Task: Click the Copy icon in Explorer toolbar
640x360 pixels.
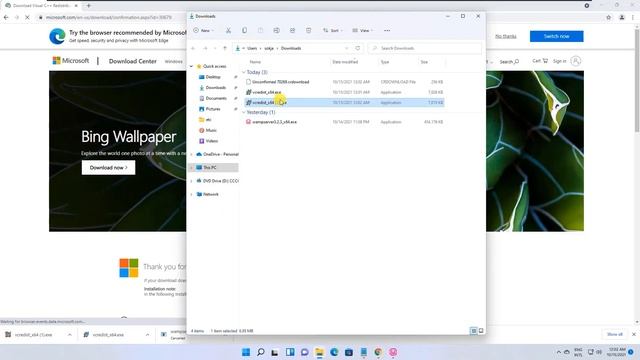Action: tap(244, 31)
